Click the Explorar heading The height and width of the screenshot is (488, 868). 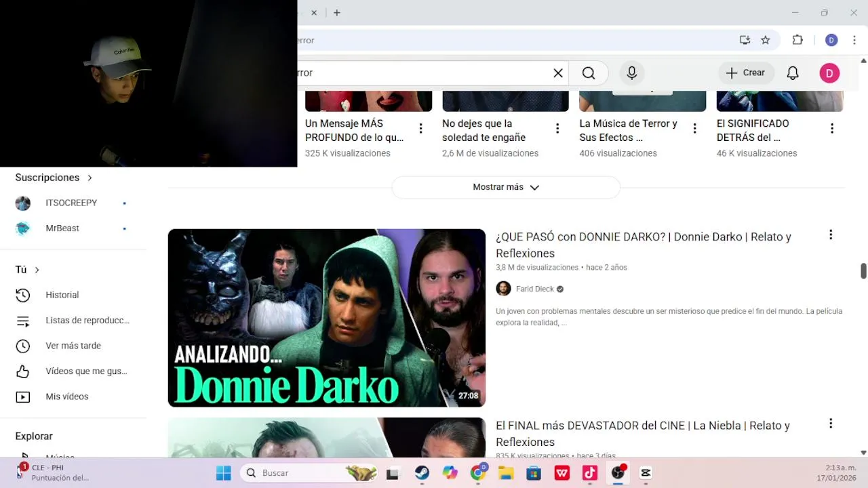(x=34, y=436)
